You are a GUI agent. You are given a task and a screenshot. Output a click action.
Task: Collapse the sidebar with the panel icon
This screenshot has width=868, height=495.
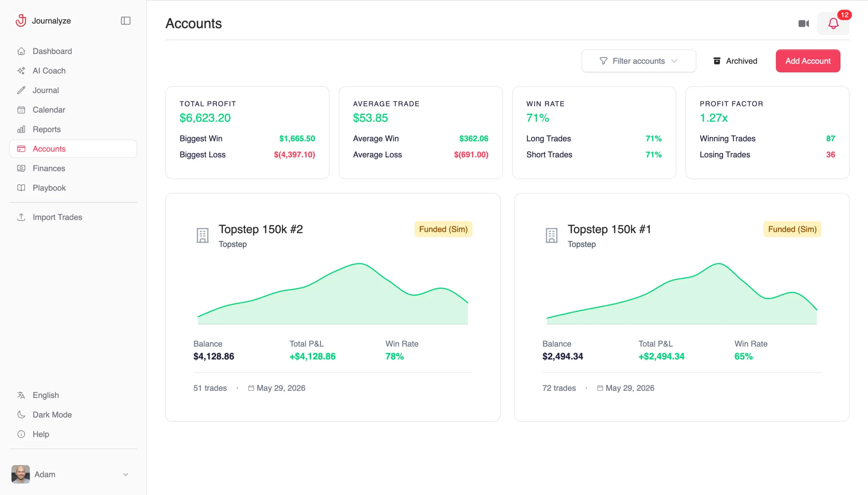125,21
